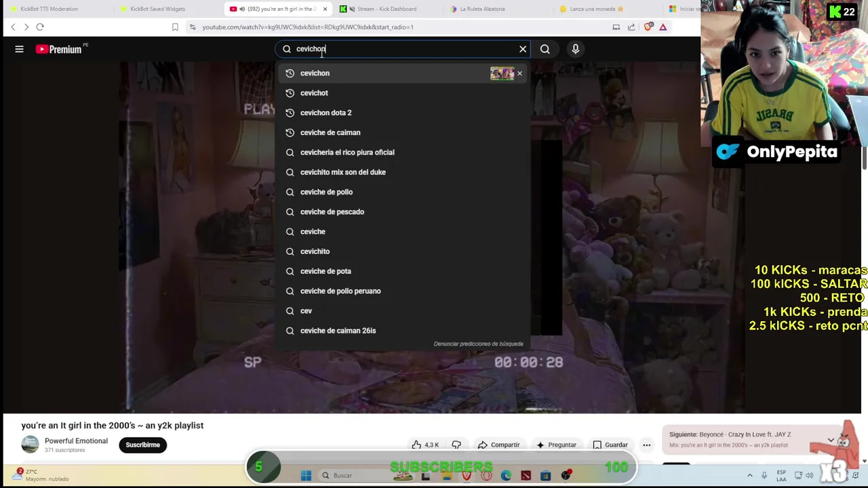Click the address bar URL
Screen dimensions: 868x488
point(308,27)
